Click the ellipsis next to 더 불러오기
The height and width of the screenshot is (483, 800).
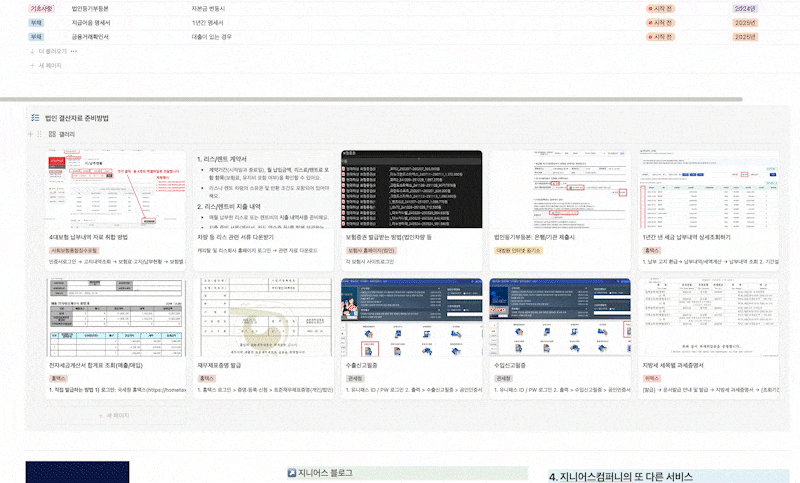(x=74, y=50)
